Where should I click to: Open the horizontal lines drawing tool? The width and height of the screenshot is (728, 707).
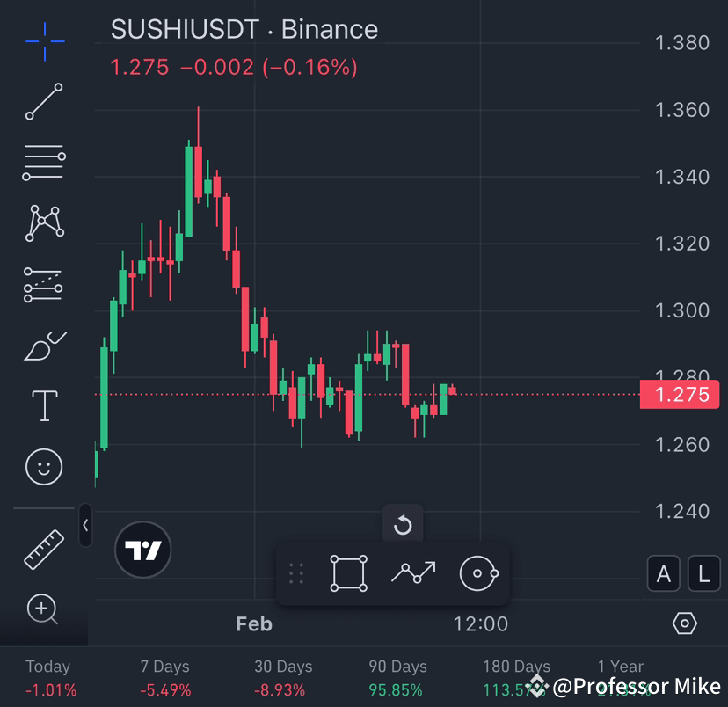[x=42, y=161]
